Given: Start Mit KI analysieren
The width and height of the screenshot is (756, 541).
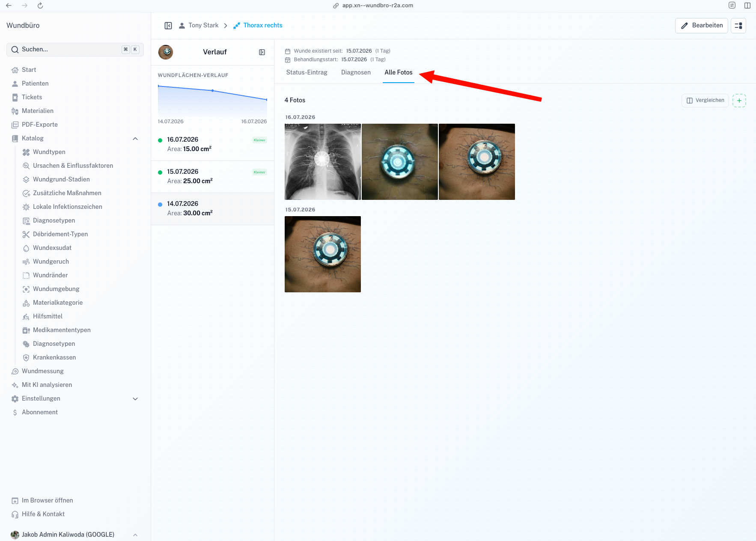Looking at the screenshot, I should (x=47, y=385).
